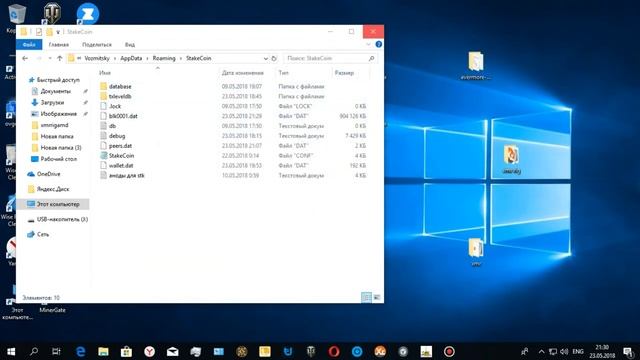Click the Vozmitsky breadcrumb

(x=97, y=58)
